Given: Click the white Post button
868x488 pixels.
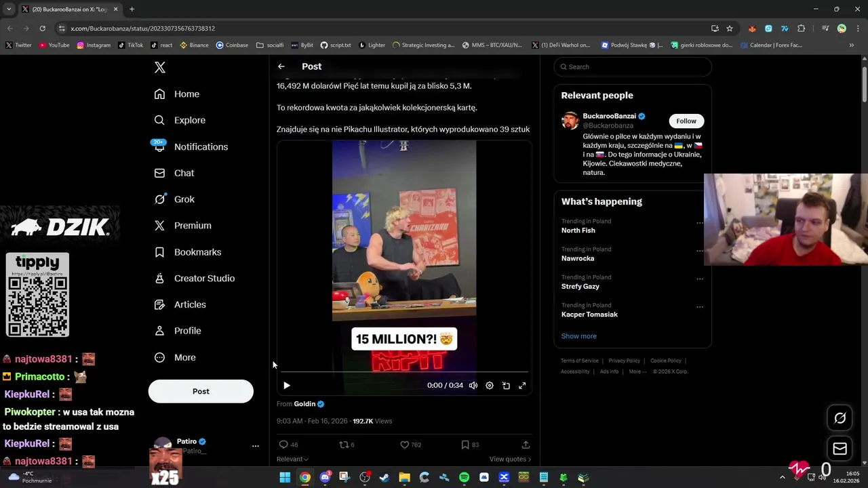Looking at the screenshot, I should click(201, 391).
